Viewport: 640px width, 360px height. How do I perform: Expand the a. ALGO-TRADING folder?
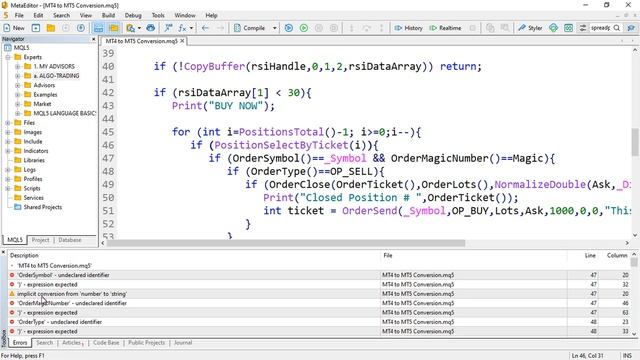point(18,76)
